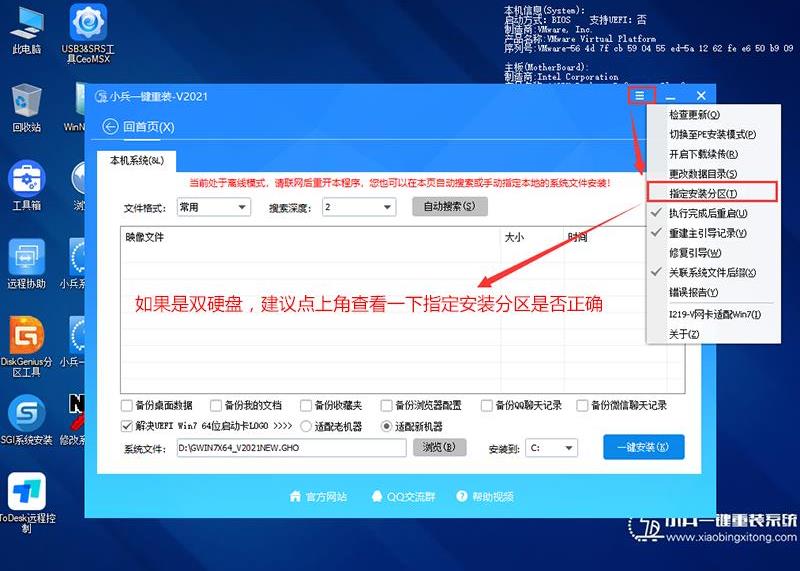Click the 系统文件 path input field
The width and height of the screenshot is (800, 571).
292,448
